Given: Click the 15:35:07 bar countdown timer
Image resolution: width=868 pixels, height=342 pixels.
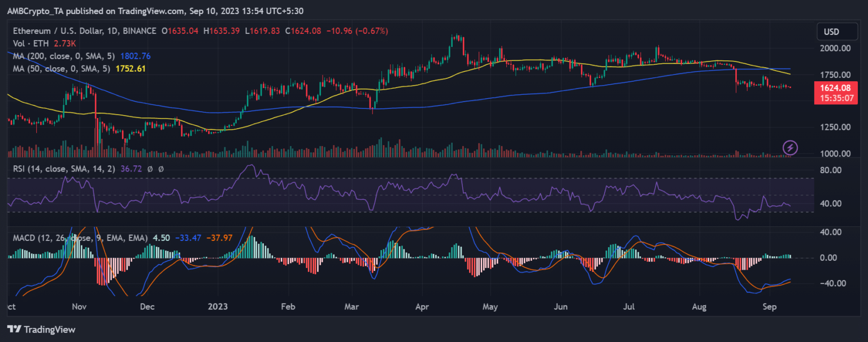Looking at the screenshot, I should (835, 98).
